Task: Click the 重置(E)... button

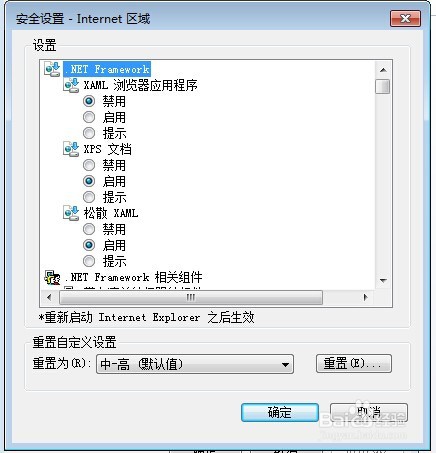Action: (354, 363)
